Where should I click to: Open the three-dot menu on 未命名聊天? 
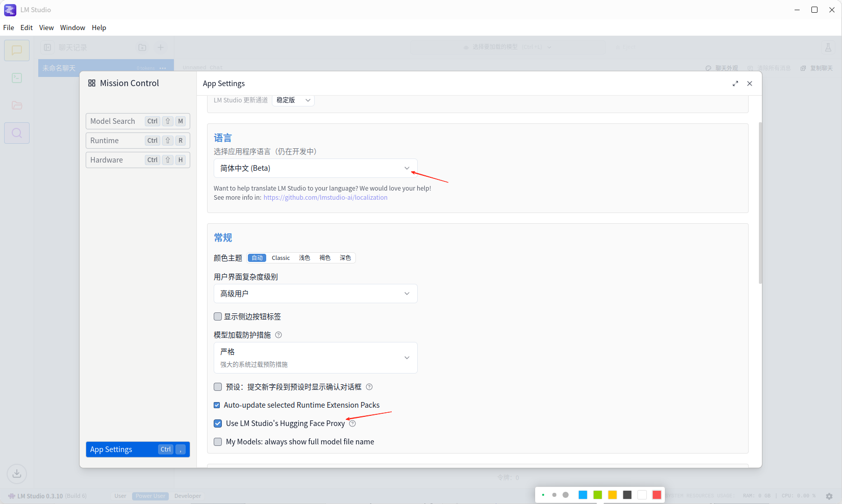pos(163,68)
